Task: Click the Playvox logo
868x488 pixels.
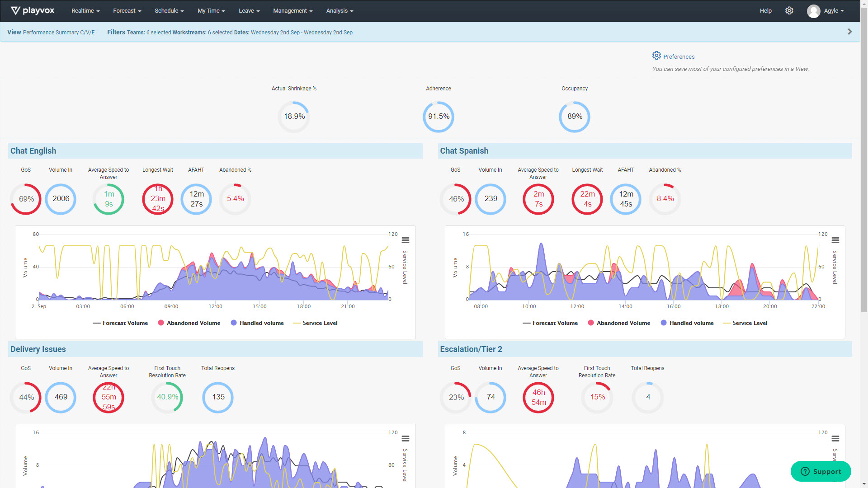Action: tap(32, 10)
